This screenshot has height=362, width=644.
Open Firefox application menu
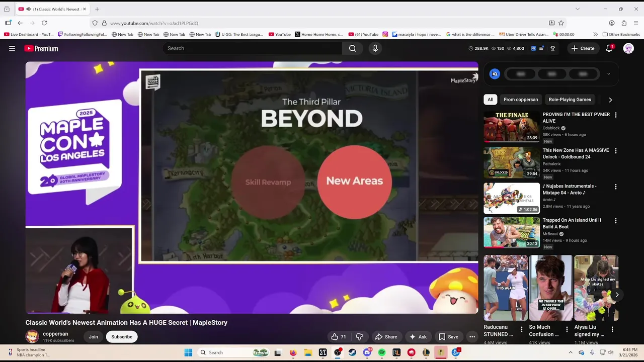point(636,23)
